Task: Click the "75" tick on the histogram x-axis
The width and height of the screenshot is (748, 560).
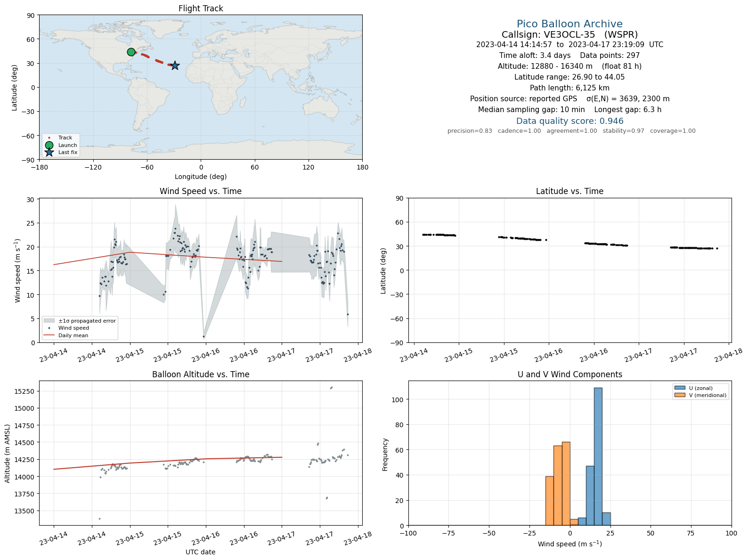Action: [691, 533]
